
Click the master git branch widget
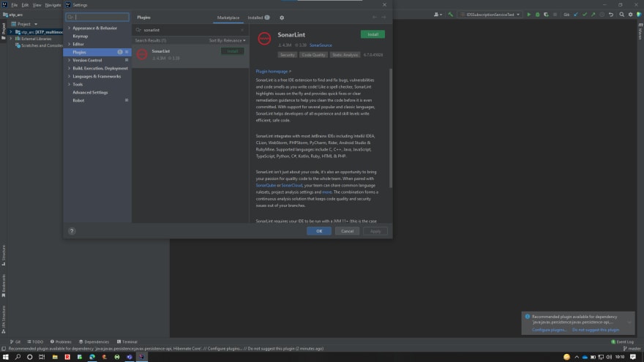[x=632, y=348]
